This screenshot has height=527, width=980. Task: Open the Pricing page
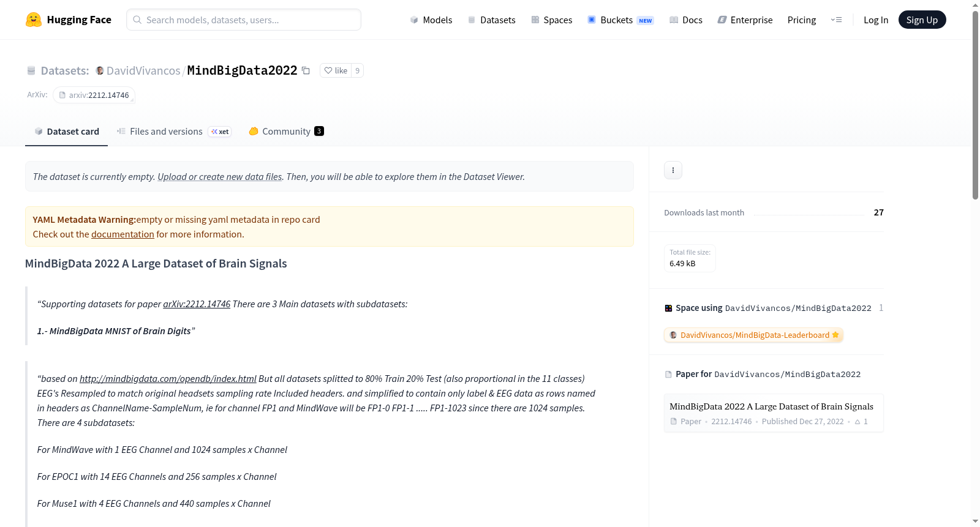coord(802,20)
